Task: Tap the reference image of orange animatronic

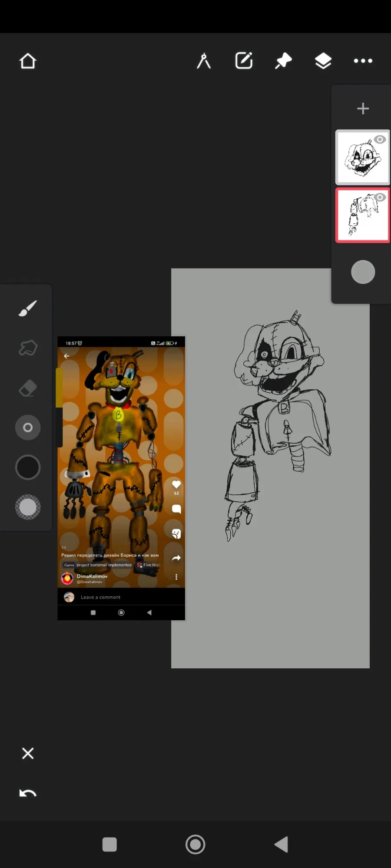Action: point(121,478)
